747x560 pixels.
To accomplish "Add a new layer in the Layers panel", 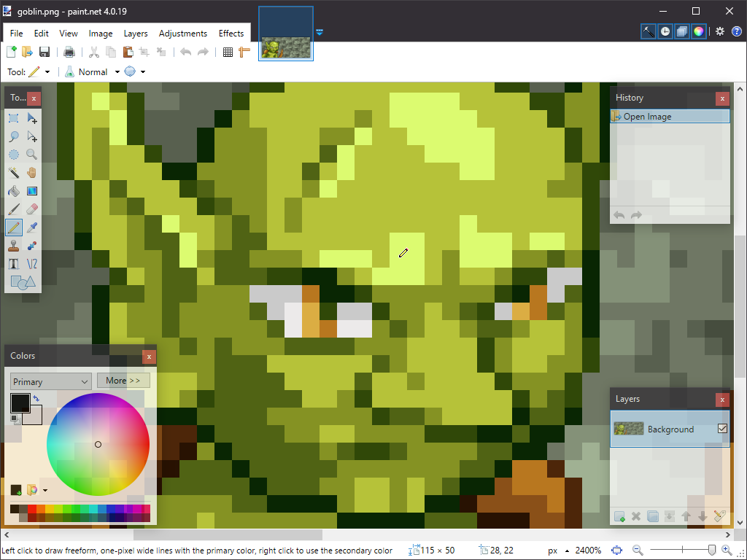I will tap(619, 516).
